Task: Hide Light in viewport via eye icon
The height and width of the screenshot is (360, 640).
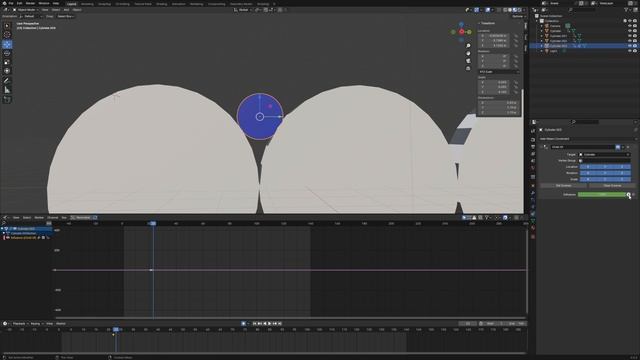Action: point(630,51)
